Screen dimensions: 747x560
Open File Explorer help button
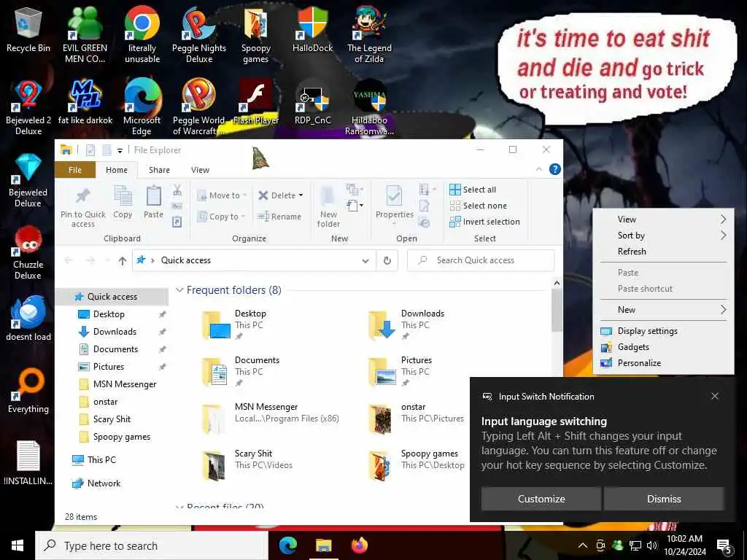[554, 169]
